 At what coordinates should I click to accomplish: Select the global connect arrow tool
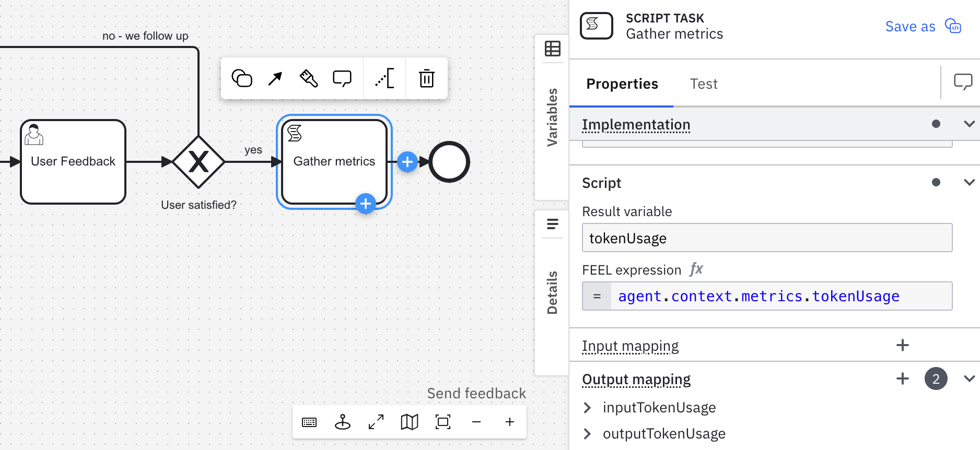pyautogui.click(x=275, y=78)
